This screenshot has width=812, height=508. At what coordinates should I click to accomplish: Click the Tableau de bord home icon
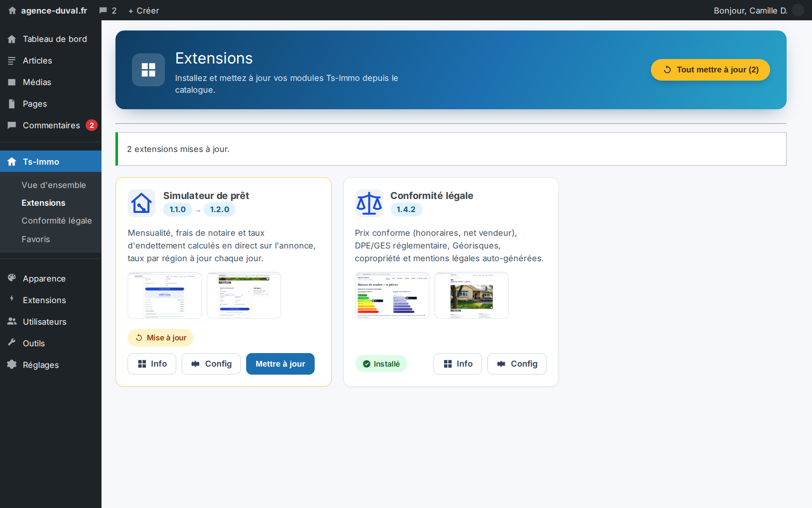click(x=12, y=39)
